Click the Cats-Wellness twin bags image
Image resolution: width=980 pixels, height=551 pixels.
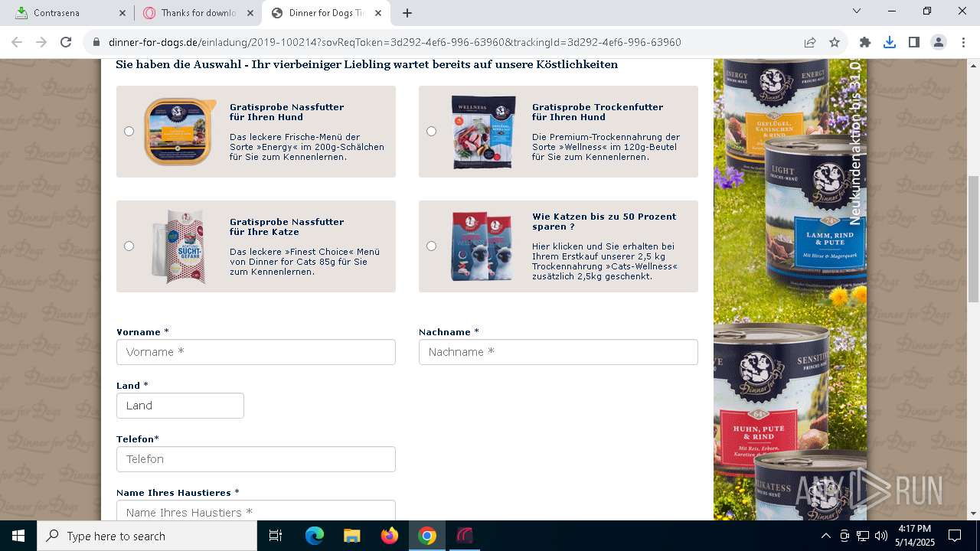click(x=482, y=246)
